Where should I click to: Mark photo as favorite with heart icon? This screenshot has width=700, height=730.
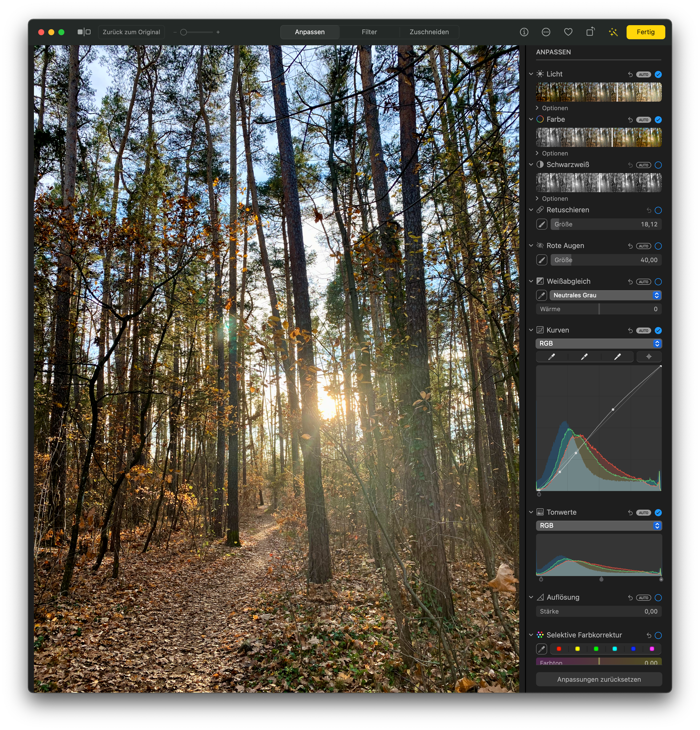[568, 32]
